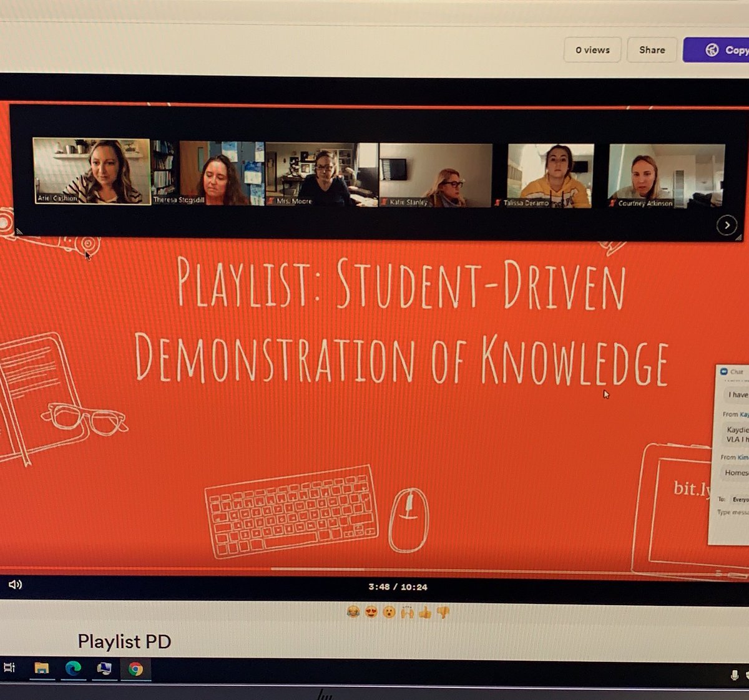Launch Microsoft Edge from the taskbar
Screen dimensions: 749x700
coord(73,669)
